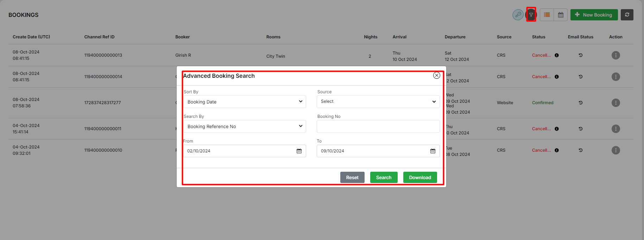Click the key icon in top toolbar
Screen dimensions: 644x240
tap(518, 15)
